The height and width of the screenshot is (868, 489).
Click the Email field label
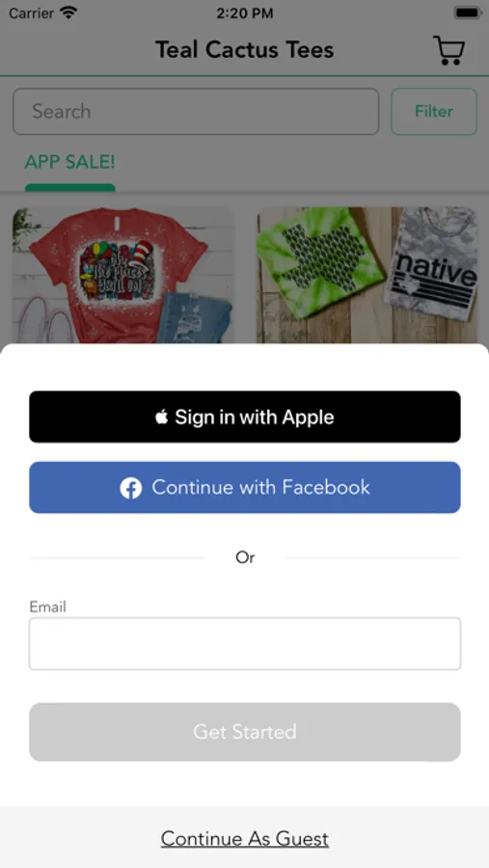47,607
